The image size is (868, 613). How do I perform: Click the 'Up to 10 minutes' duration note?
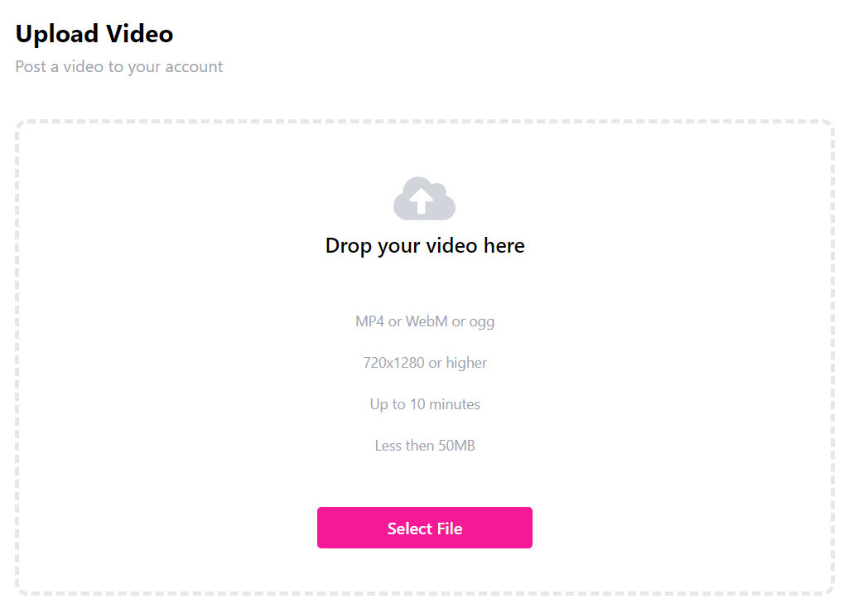[x=425, y=404]
